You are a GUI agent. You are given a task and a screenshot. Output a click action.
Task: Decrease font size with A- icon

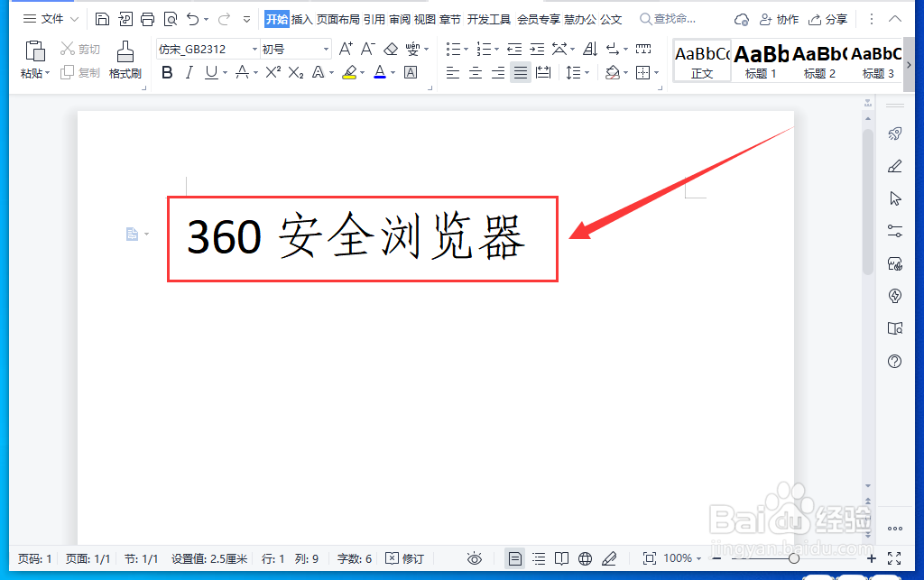click(368, 49)
